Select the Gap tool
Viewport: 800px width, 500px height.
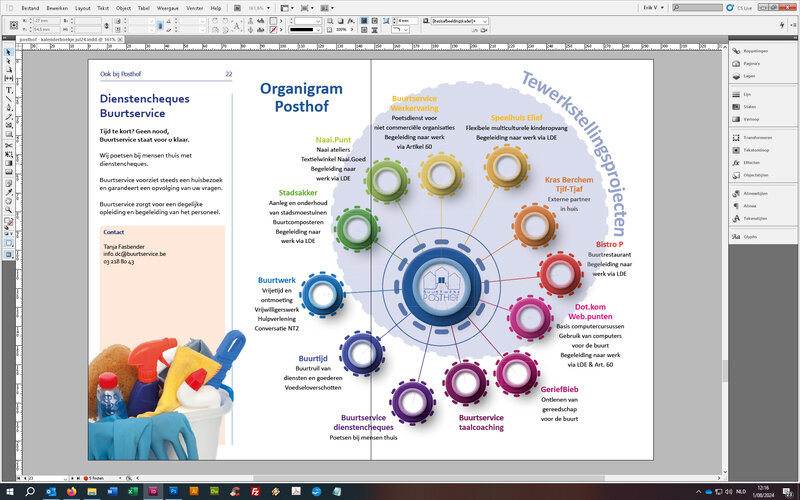pyautogui.click(x=9, y=78)
